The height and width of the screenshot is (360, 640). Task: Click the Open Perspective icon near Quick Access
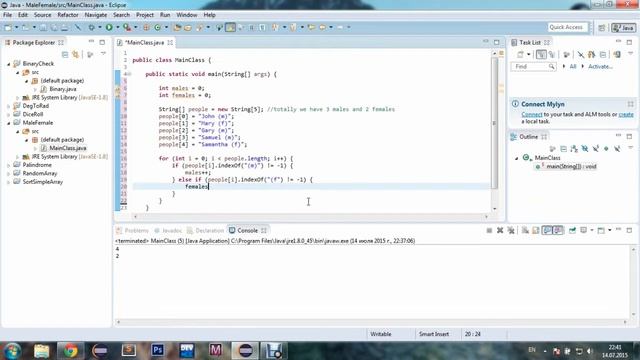(x=602, y=27)
